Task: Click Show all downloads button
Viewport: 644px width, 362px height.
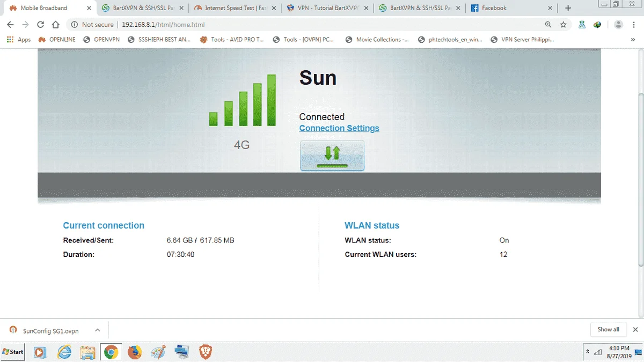Action: click(608, 329)
